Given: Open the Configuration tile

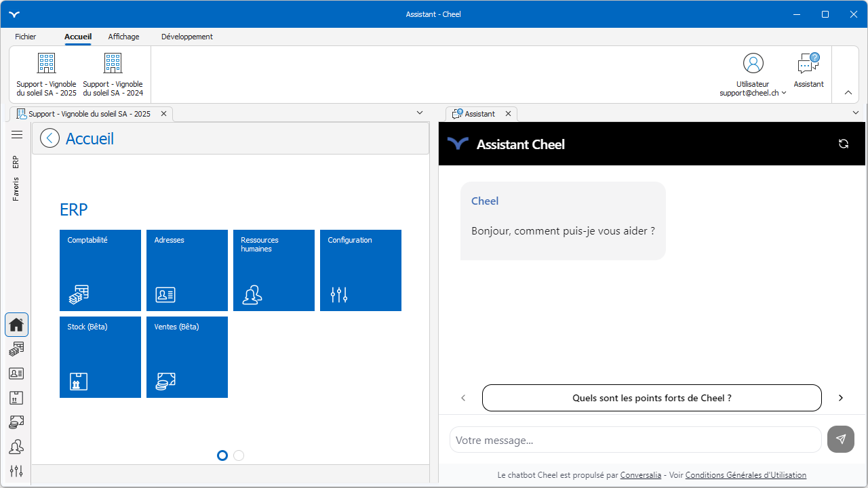Looking at the screenshot, I should coord(361,270).
